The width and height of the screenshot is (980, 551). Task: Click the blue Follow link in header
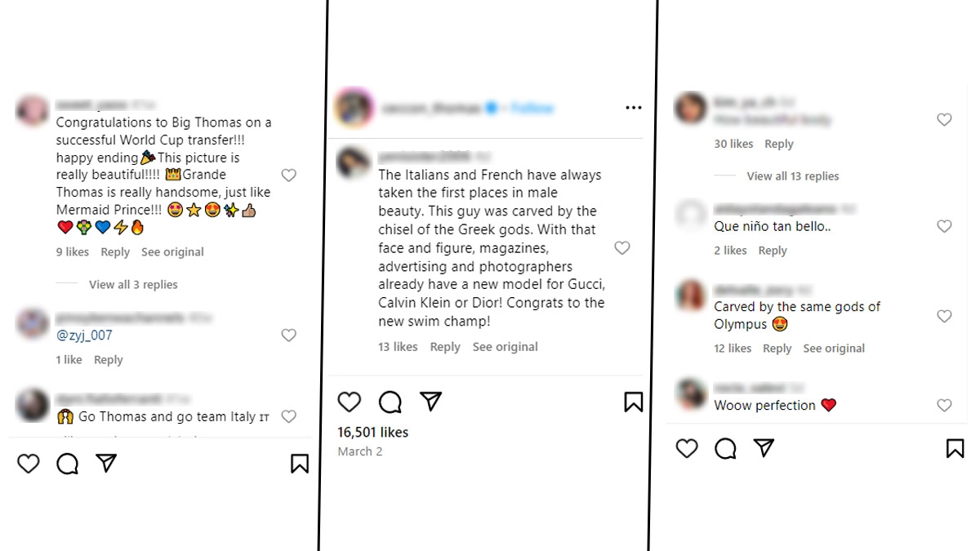pos(532,108)
